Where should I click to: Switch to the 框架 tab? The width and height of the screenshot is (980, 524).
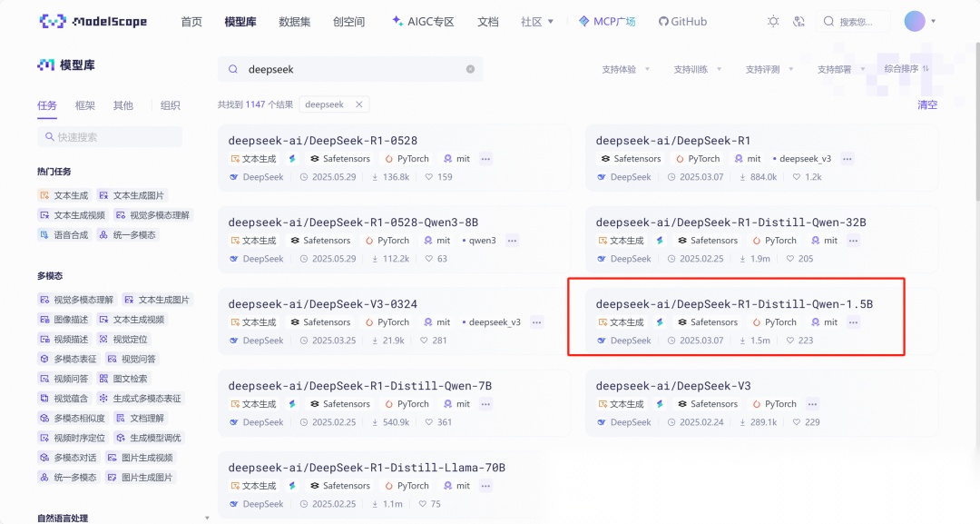pyautogui.click(x=85, y=105)
